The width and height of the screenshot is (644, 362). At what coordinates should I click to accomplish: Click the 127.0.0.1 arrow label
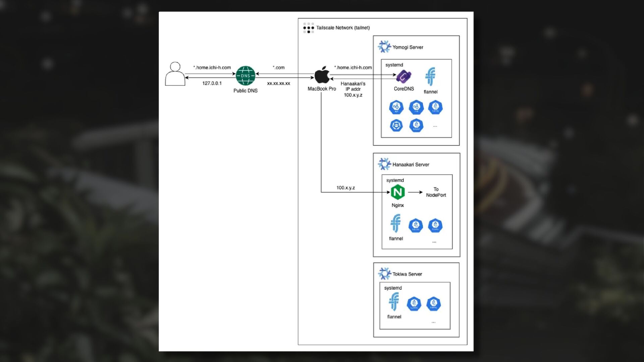tap(212, 83)
